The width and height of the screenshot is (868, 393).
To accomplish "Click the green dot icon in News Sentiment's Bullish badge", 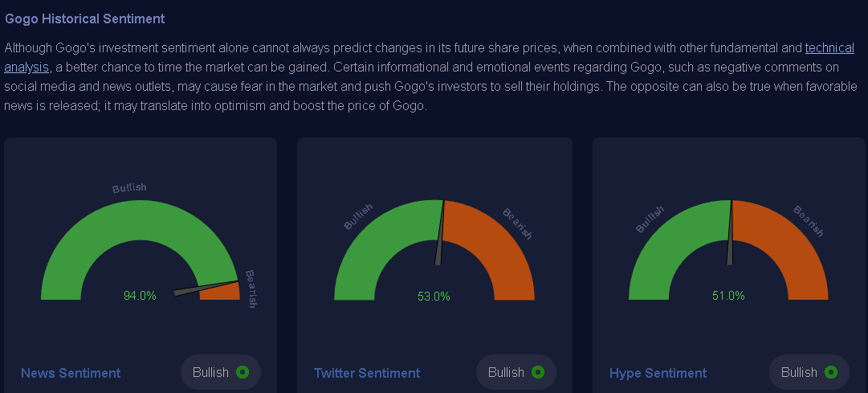I will (242, 372).
